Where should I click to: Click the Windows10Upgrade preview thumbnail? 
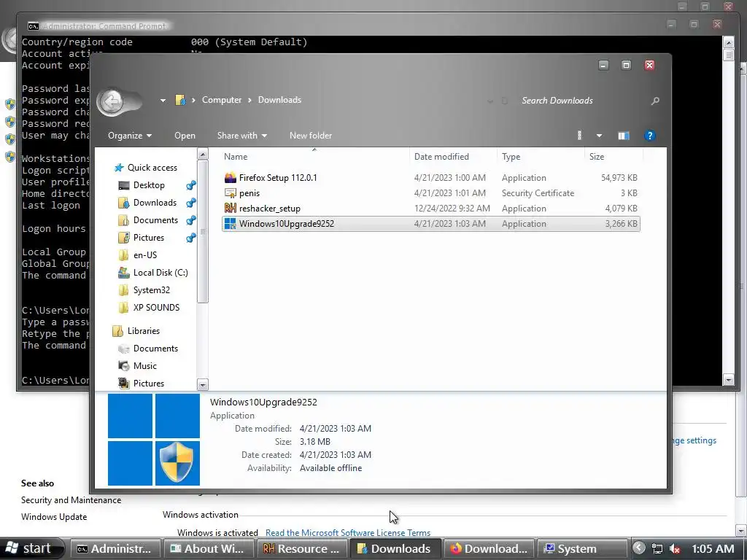pyautogui.click(x=153, y=440)
